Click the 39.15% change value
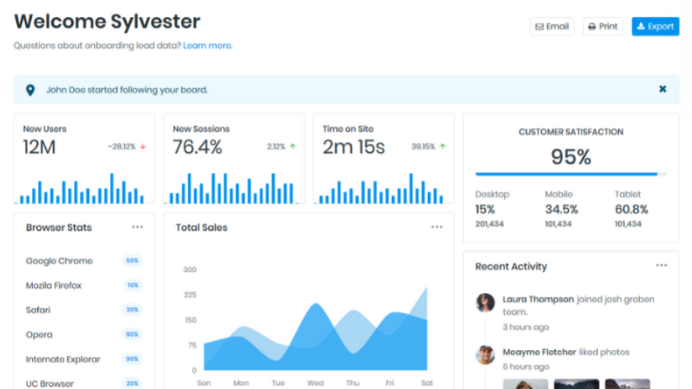The height and width of the screenshot is (389, 692). pos(423,147)
